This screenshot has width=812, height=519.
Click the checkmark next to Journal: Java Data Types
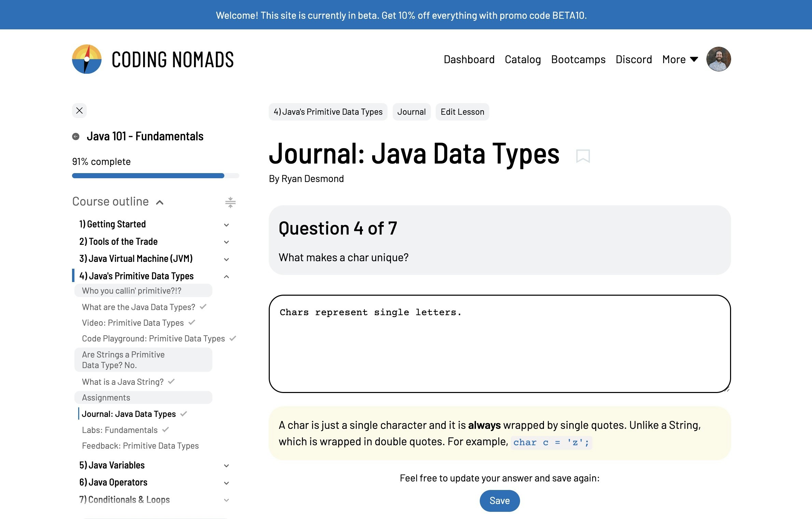tap(184, 414)
